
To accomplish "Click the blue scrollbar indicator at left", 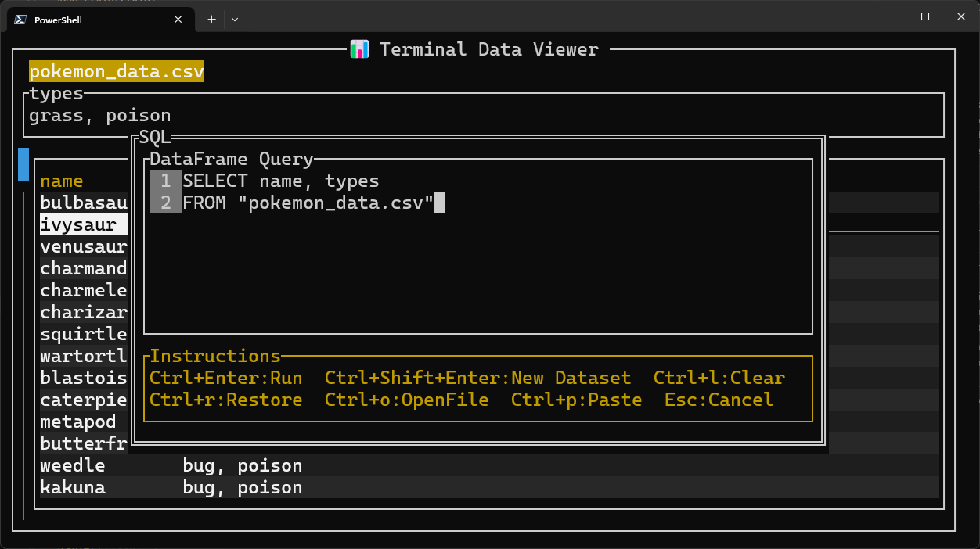I will tap(23, 164).
